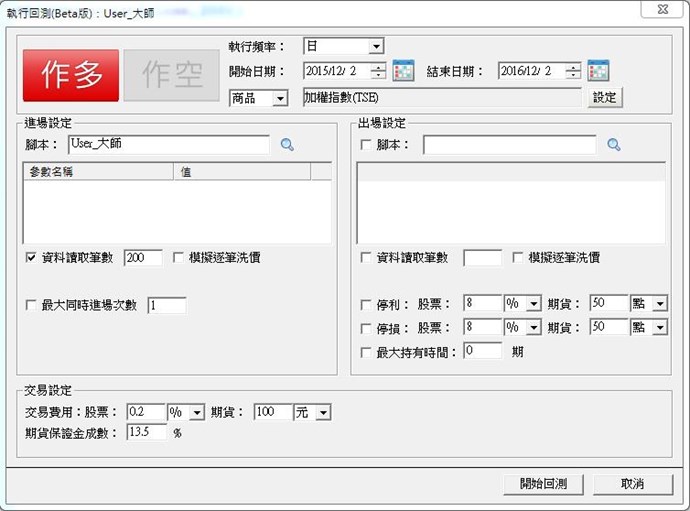This screenshot has width=690, height=511.
Task: Click the 期貨保證金成數 input field
Action: 146,433
